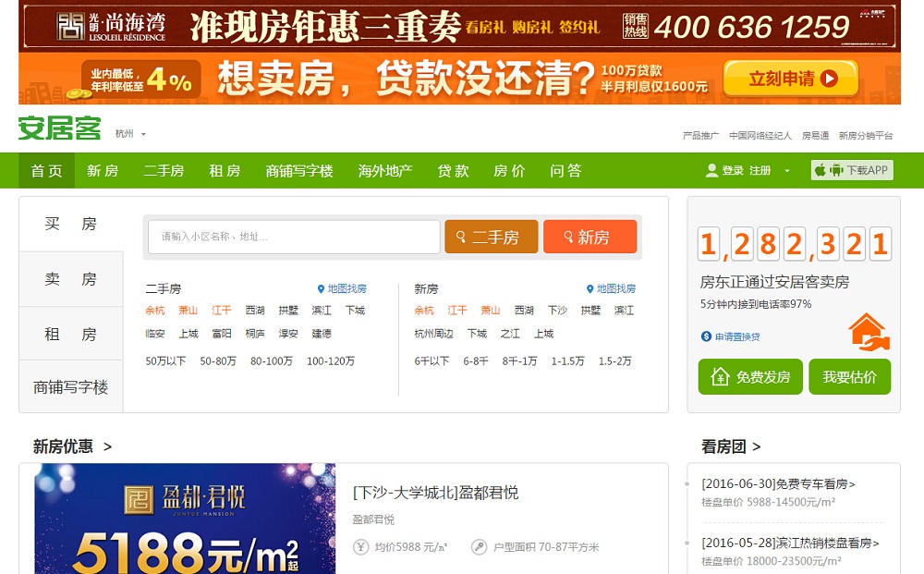Click the 产品推广 top link
Screen dimensions: 924x574
pos(700,136)
